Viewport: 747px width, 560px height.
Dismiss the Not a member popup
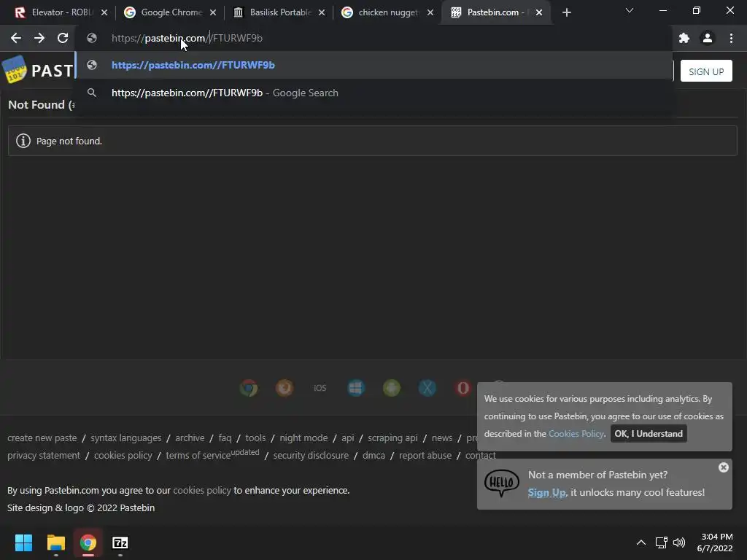coord(723,467)
